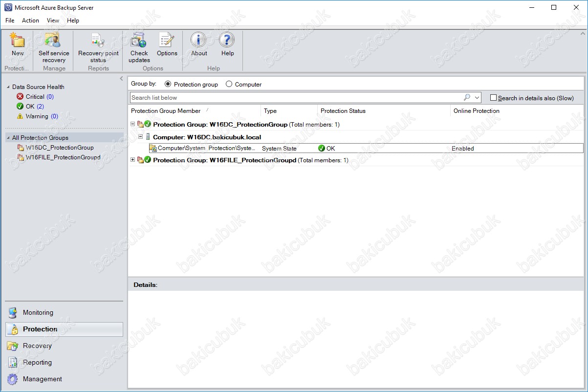The width and height of the screenshot is (588, 392).
Task: Click the Monitoring navigation icon
Action: pos(13,313)
